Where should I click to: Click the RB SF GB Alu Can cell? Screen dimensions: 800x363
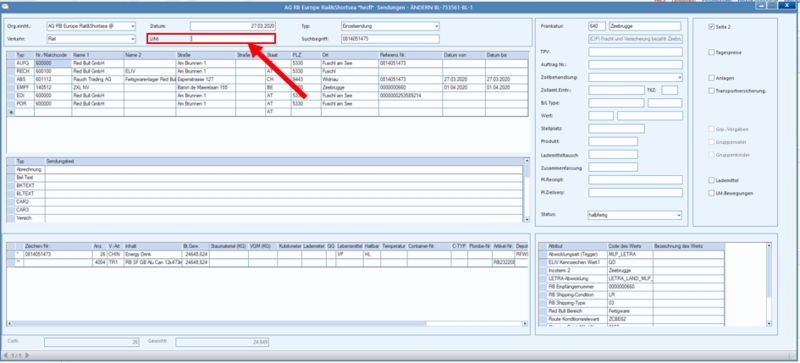tap(153, 262)
